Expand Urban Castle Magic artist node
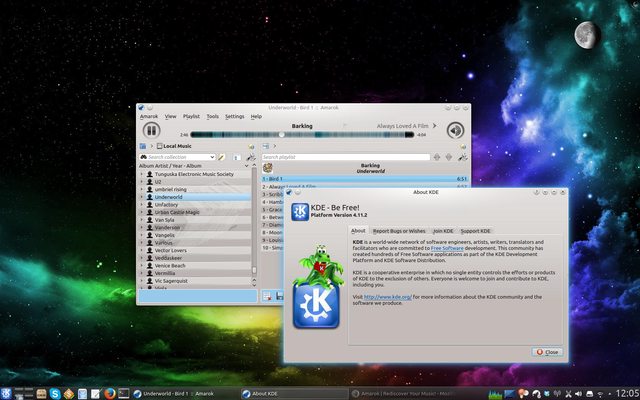The width and height of the screenshot is (640, 400). [x=142, y=212]
